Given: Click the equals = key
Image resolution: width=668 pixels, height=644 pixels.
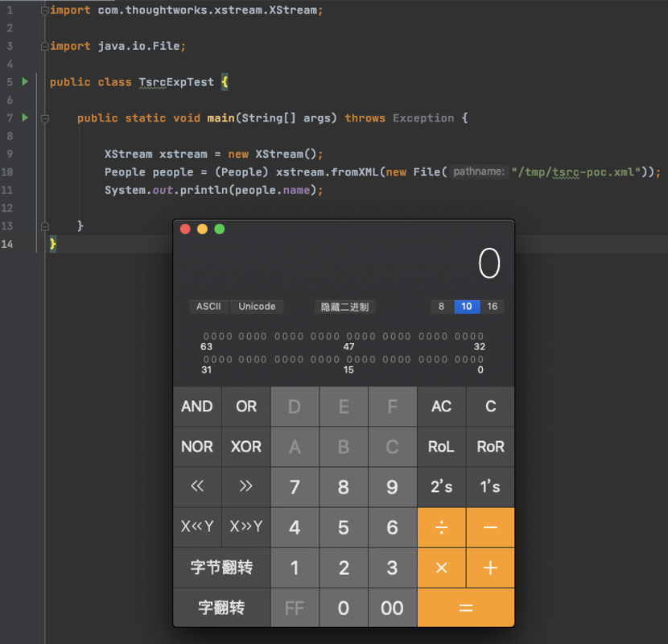Looking at the screenshot, I should 466,608.
